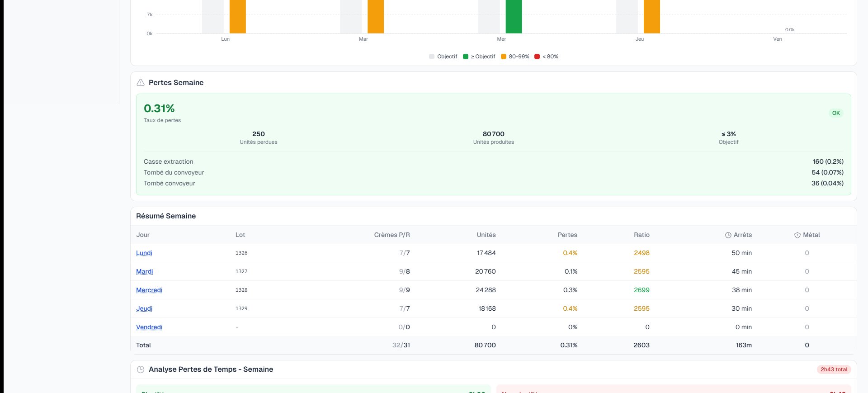Click the green OK status badge
The width and height of the screenshot is (868, 393).
click(x=836, y=113)
